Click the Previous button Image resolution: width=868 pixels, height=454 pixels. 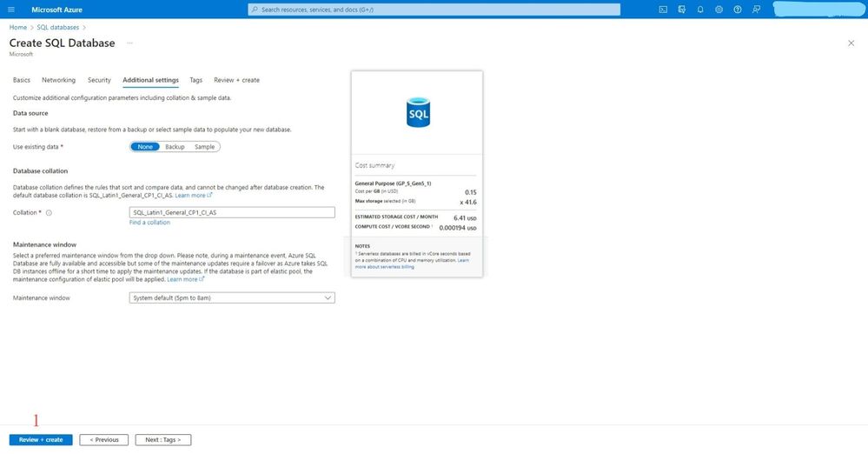click(104, 440)
